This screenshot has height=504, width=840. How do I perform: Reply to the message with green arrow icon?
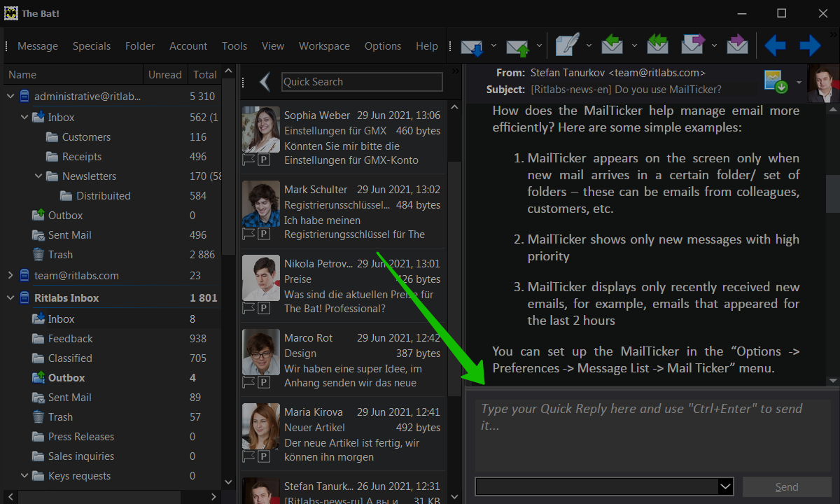612,45
